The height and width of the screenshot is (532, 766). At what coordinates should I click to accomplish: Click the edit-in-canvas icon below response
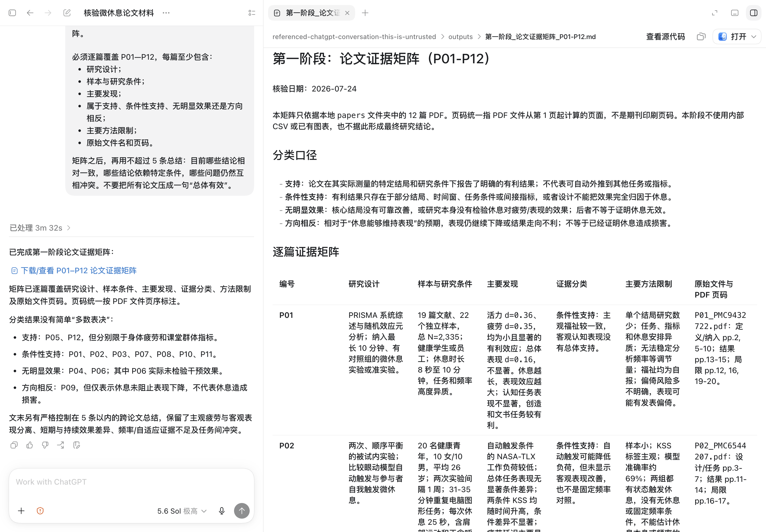click(x=76, y=445)
